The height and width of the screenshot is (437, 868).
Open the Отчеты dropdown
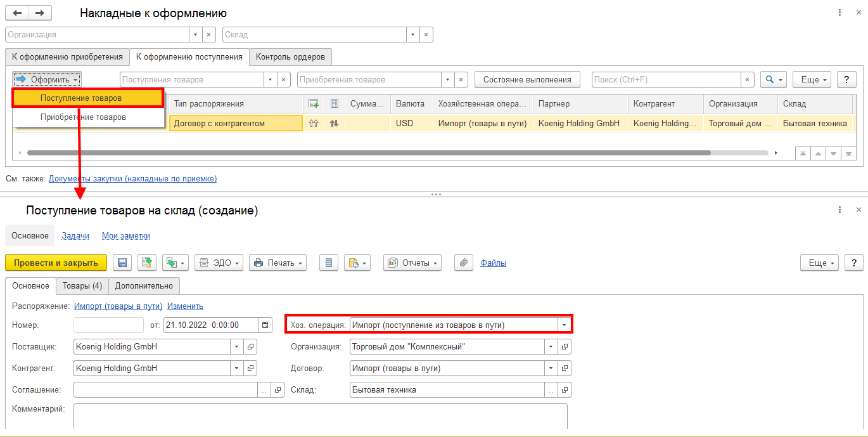point(412,263)
